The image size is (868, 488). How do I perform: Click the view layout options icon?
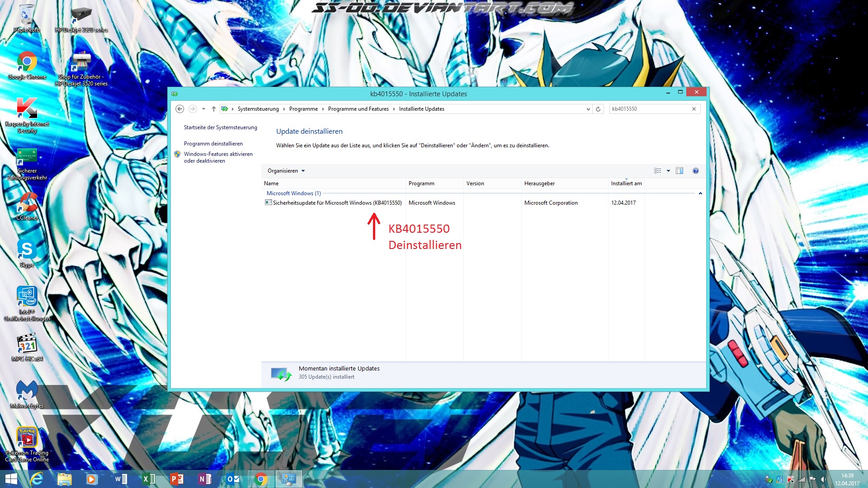pyautogui.click(x=658, y=171)
